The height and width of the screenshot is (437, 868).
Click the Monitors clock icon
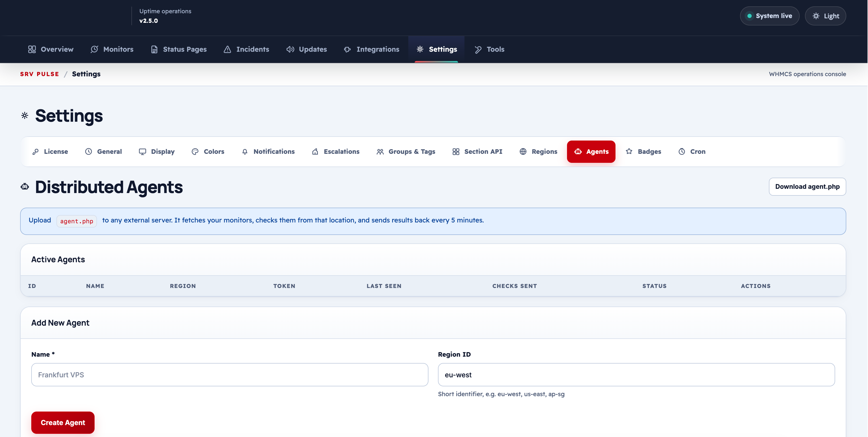pyautogui.click(x=94, y=49)
